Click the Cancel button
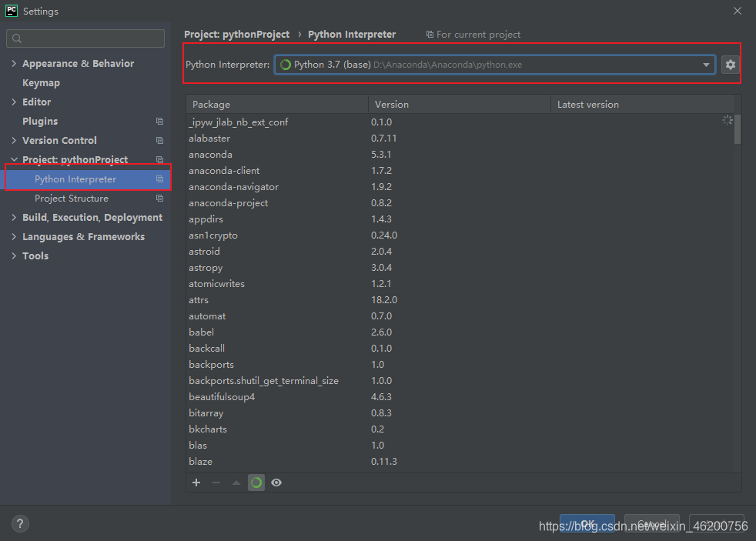 651,523
